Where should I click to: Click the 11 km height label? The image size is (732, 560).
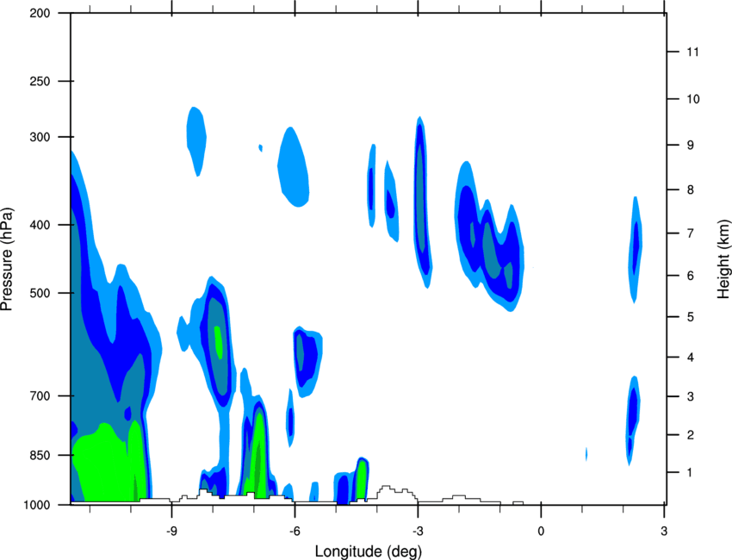point(692,52)
